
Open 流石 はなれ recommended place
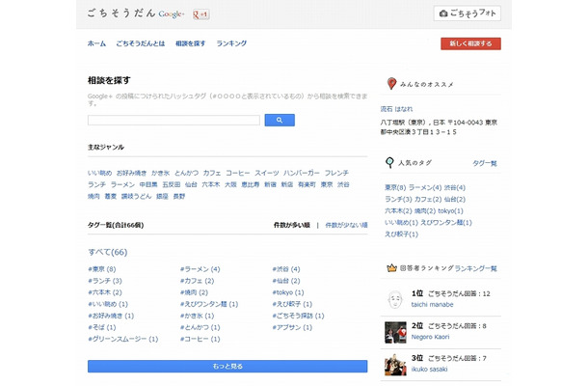click(396, 109)
